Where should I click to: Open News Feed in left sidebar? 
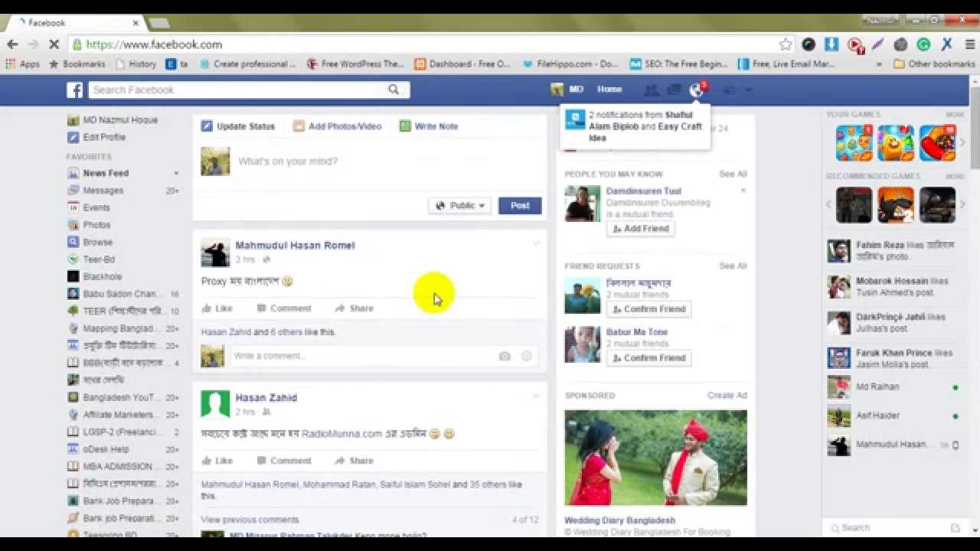tap(106, 174)
